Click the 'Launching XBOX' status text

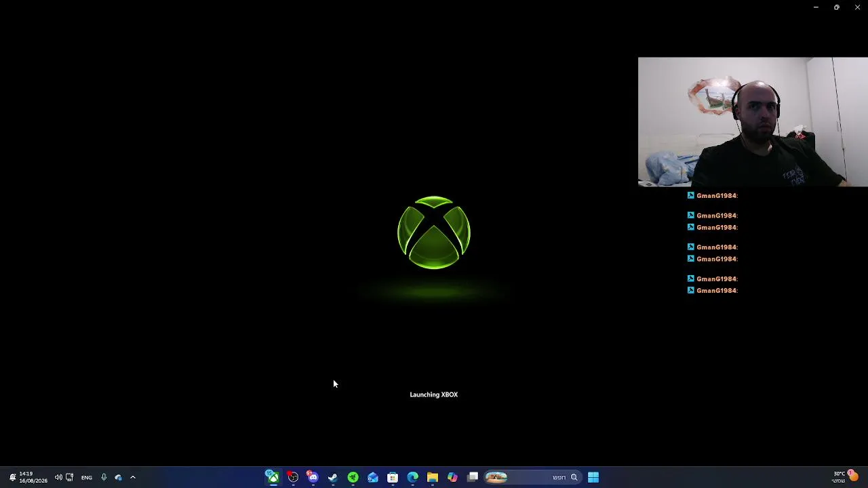tap(434, 394)
